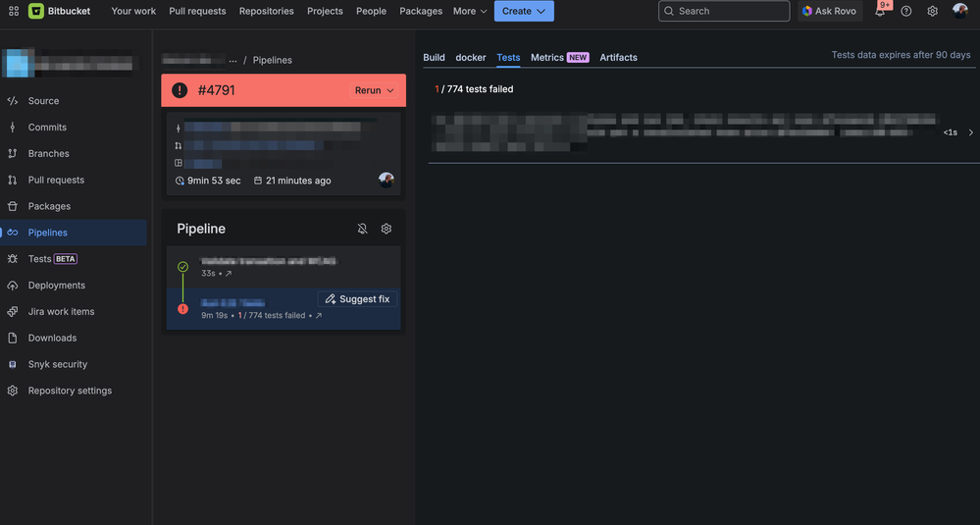Click '21 minutes ago' timestamp
This screenshot has height=525, width=980.
[x=298, y=181]
